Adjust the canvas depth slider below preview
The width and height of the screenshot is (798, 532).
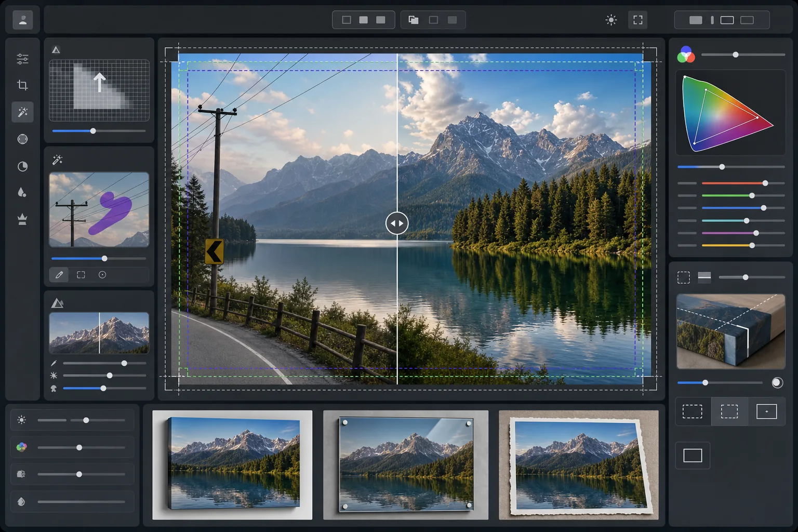click(x=720, y=383)
